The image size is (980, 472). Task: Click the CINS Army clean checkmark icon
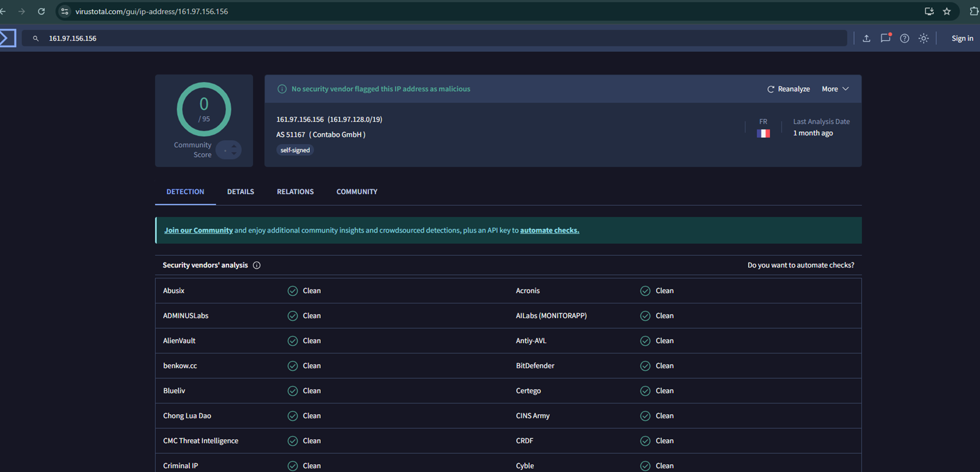tap(645, 416)
